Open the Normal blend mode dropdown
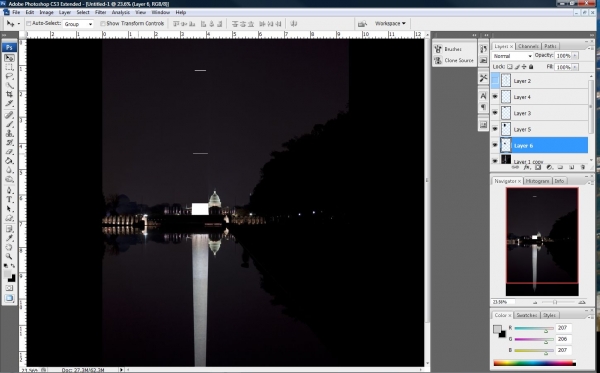This screenshot has height=373, width=600. [512, 56]
